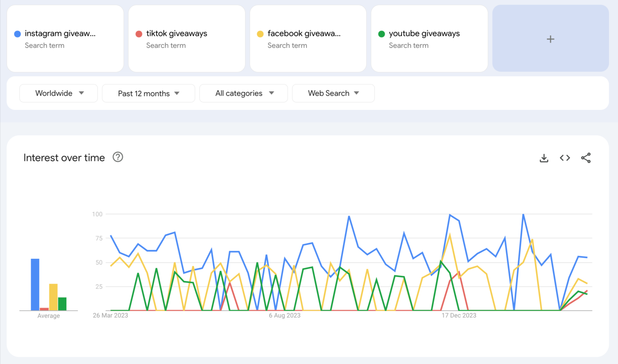The image size is (618, 364).
Task: Click the yellow dot beside facebook giveaways
Action: pos(260,34)
